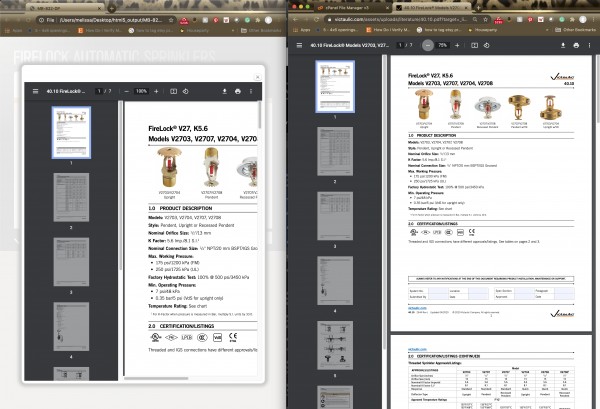Zoom out the left embedded PDF
Image resolution: width=600 pixels, height=409 pixels.
coord(127,91)
